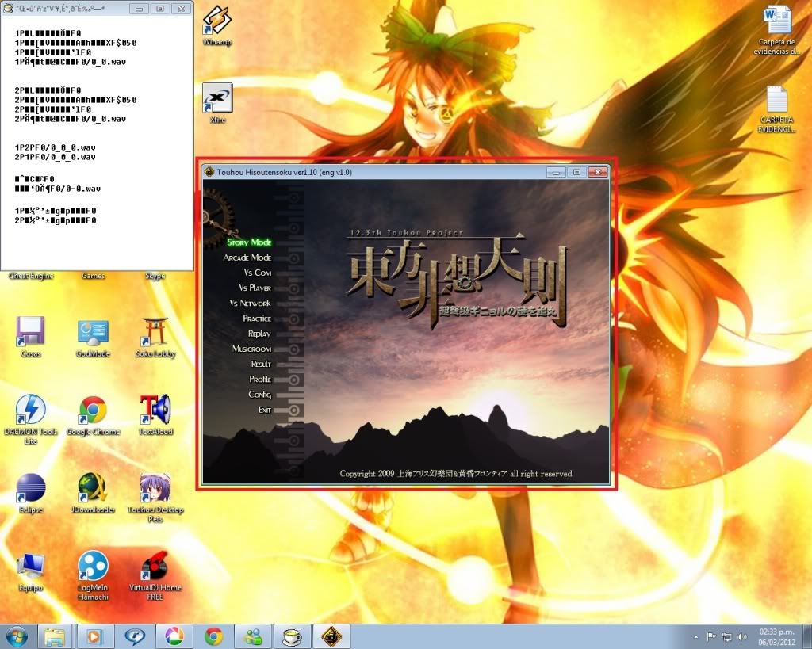Select the CARPETA EVIDENCI text file icon

pos(777,109)
